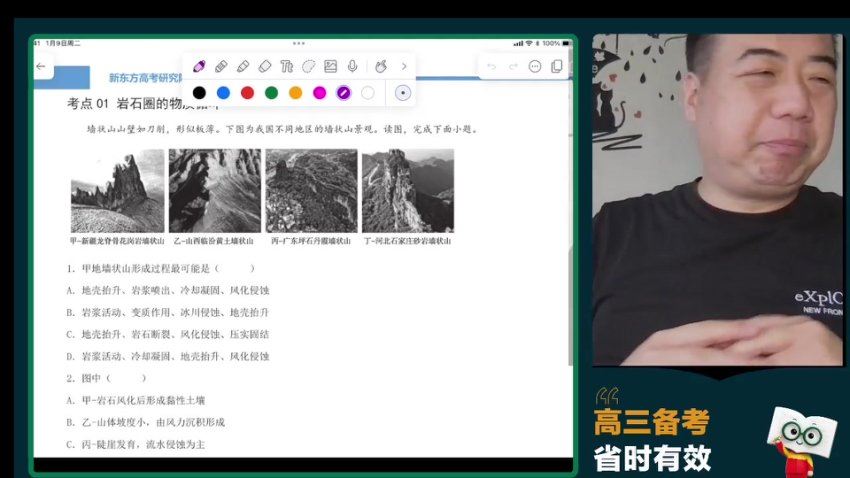Tap the picture labelled 乙-山西

(x=215, y=191)
